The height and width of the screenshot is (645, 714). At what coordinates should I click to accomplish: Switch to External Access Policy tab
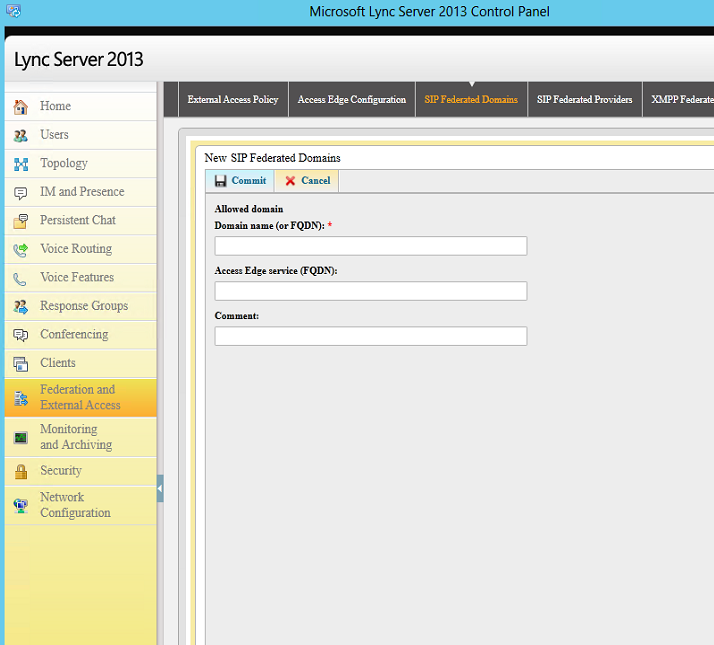point(233,100)
